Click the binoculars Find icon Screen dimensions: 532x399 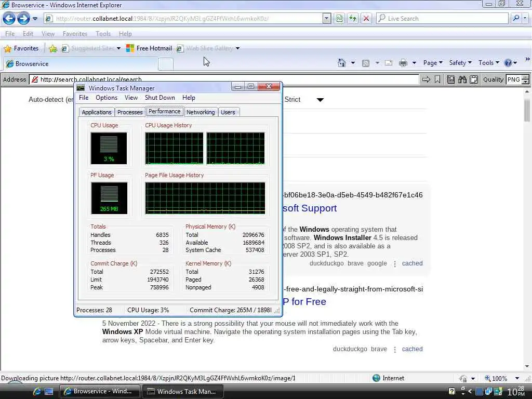coord(462,79)
